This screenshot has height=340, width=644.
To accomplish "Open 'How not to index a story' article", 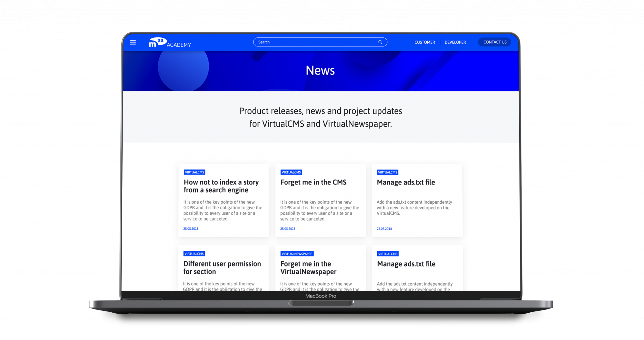I will coord(221,186).
